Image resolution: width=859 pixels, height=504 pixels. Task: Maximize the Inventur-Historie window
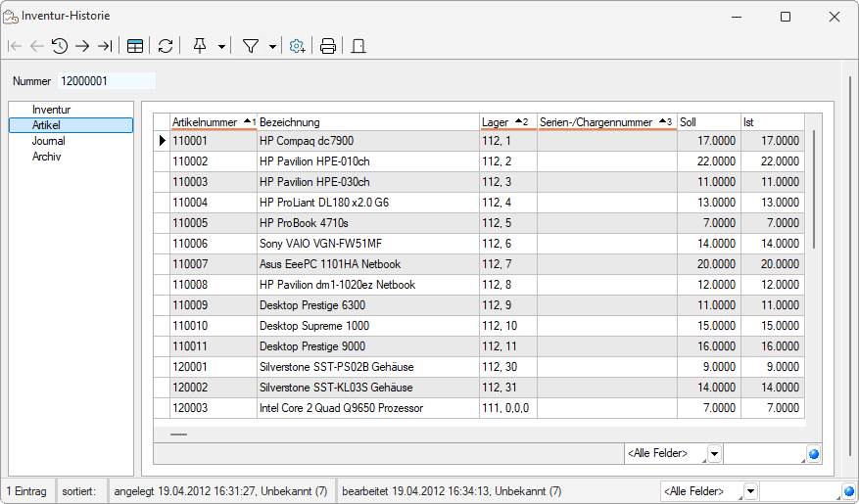point(785,17)
